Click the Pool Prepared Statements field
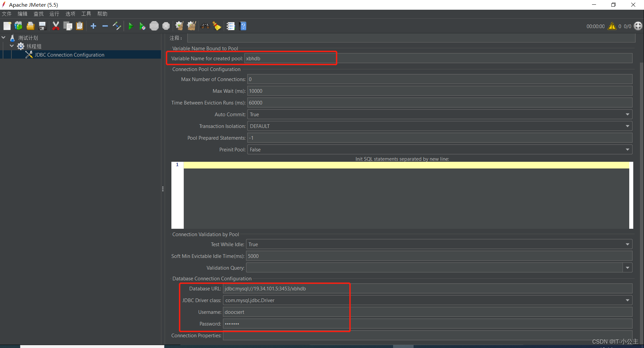Viewport: 644px width, 348px height. [440, 138]
